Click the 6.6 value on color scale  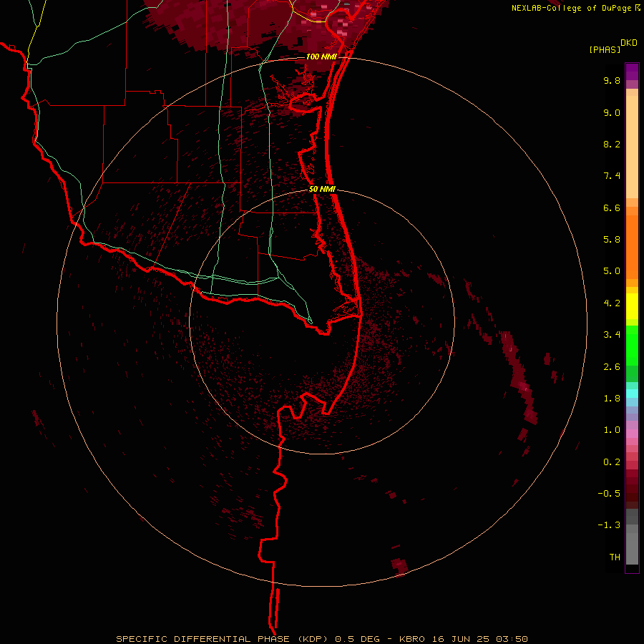point(612,208)
